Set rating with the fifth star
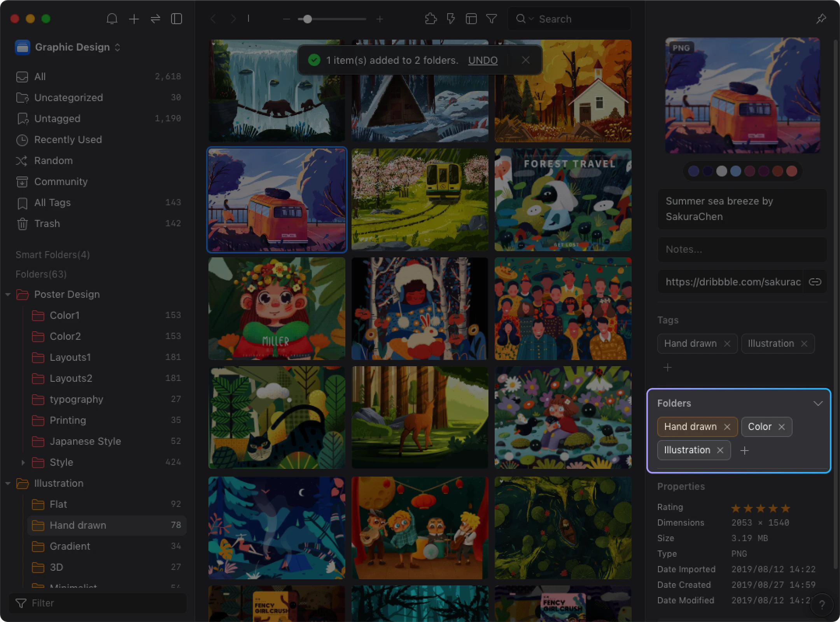840x622 pixels. [x=785, y=508]
